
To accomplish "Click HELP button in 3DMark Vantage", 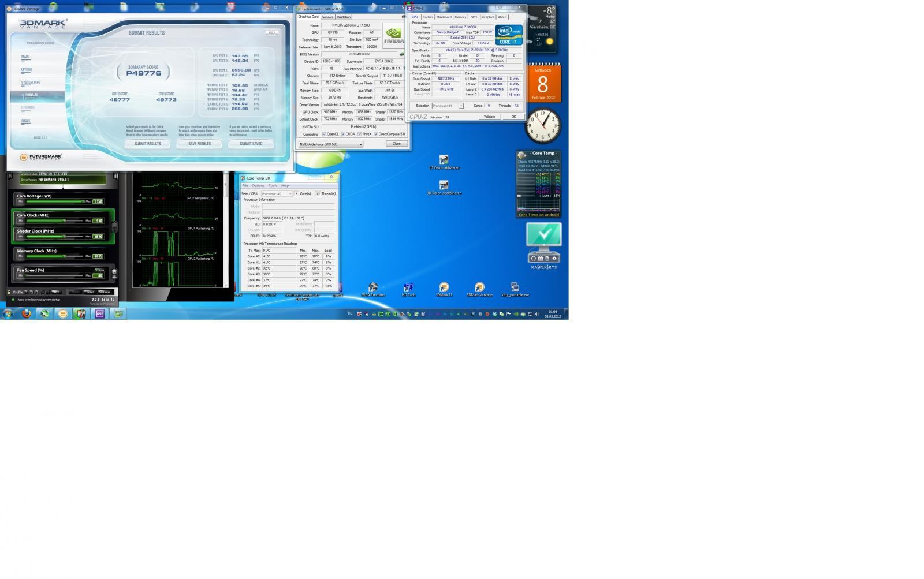I will pyautogui.click(x=271, y=32).
